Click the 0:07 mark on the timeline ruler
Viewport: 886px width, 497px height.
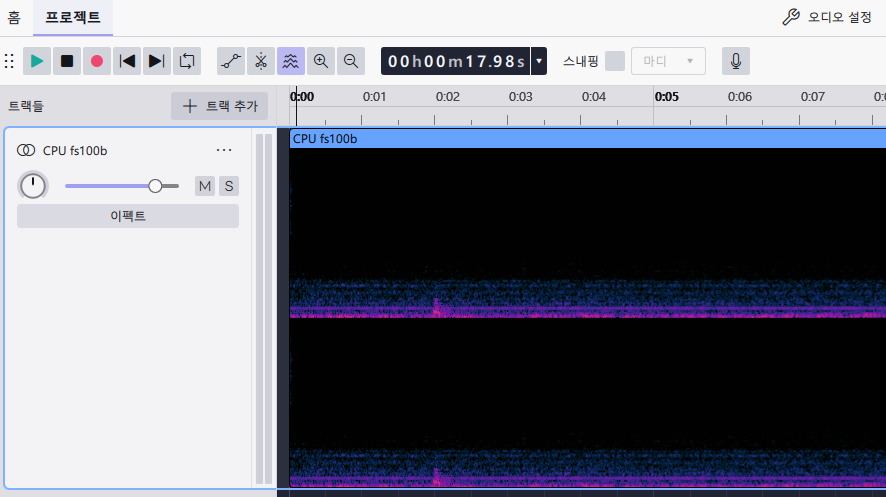(813, 97)
